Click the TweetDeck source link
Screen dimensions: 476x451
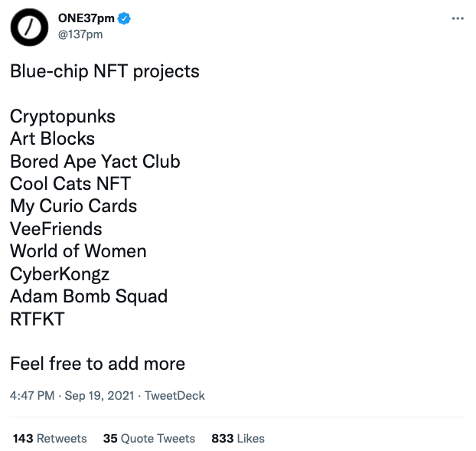(174, 396)
